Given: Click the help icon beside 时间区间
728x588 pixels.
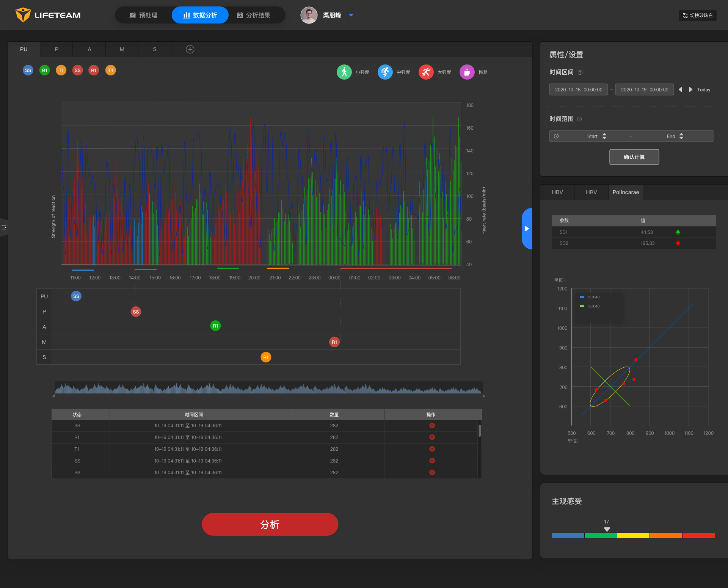Looking at the screenshot, I should click(580, 72).
